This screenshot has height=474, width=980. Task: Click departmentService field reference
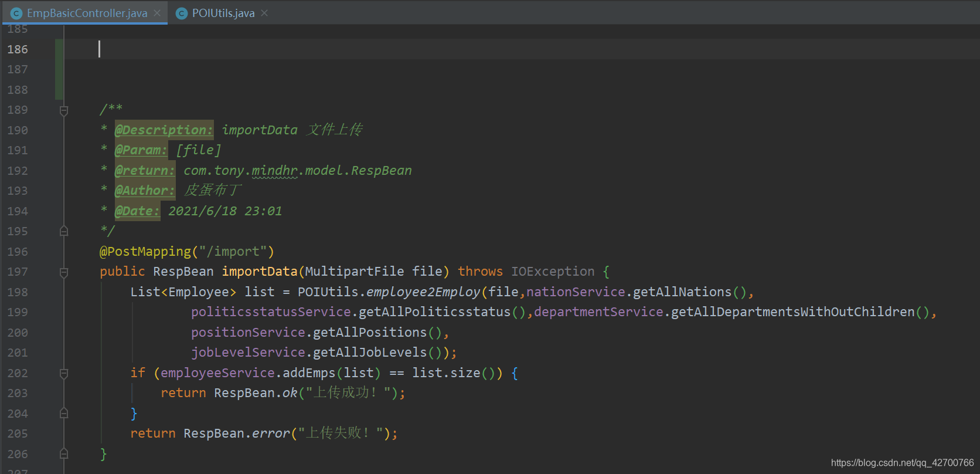[598, 312]
